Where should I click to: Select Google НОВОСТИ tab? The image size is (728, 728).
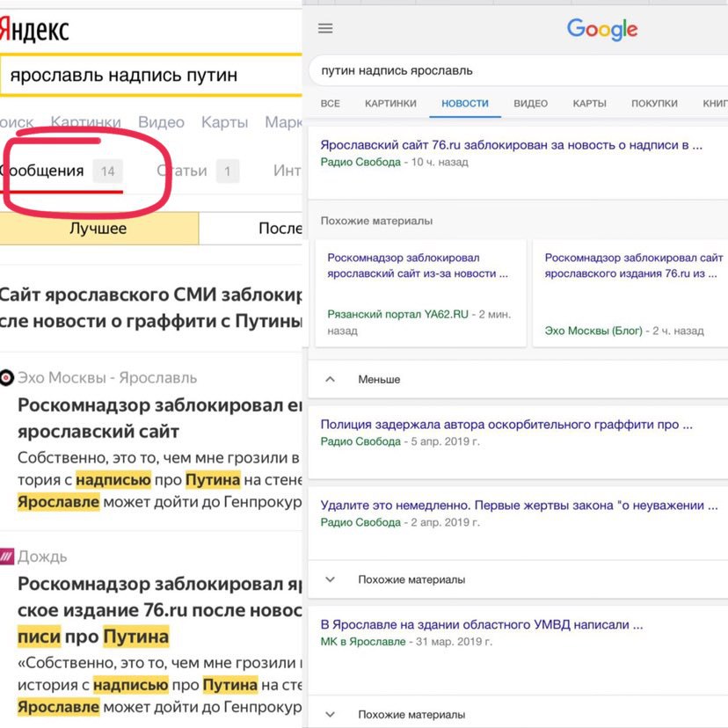465,104
